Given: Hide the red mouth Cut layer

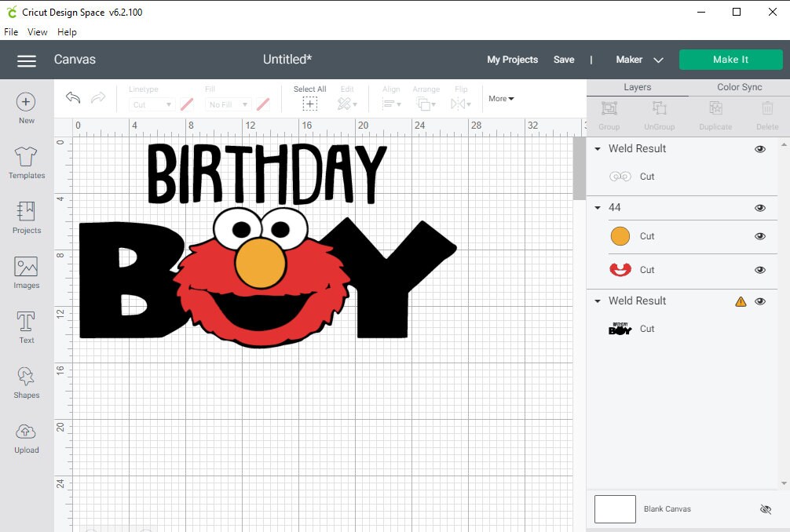Looking at the screenshot, I should pyautogui.click(x=760, y=270).
